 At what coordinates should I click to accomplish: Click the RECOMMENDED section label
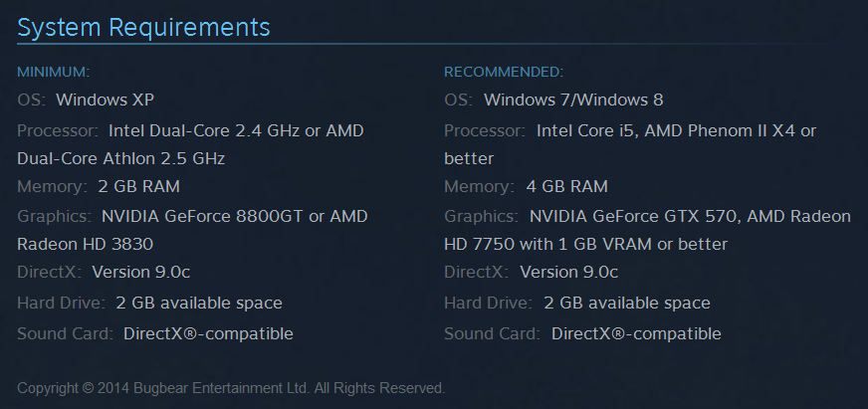[503, 72]
